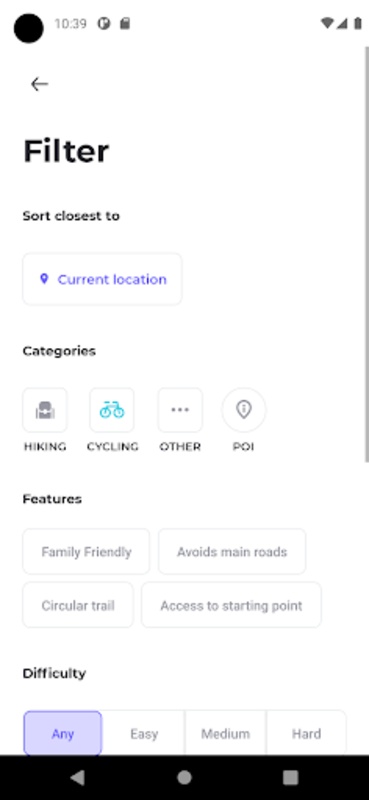Image resolution: width=369 pixels, height=800 pixels.
Task: Toggle Access to starting point chip
Action: (231, 605)
